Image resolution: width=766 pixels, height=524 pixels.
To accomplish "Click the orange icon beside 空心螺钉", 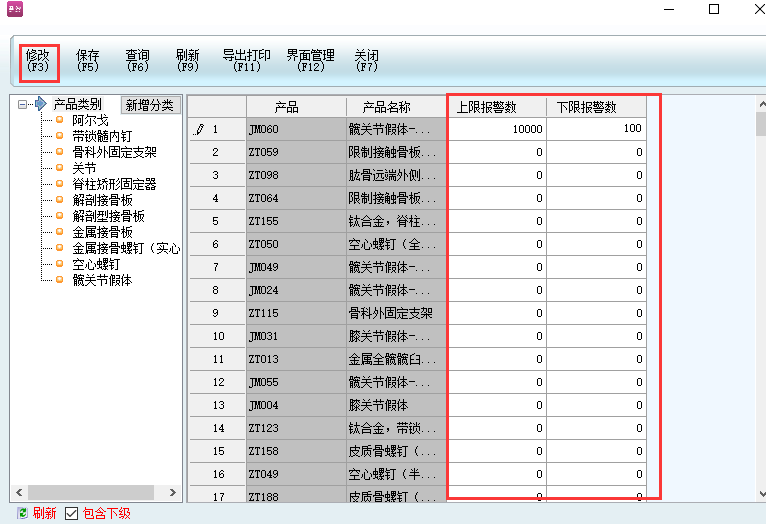I will [x=59, y=264].
